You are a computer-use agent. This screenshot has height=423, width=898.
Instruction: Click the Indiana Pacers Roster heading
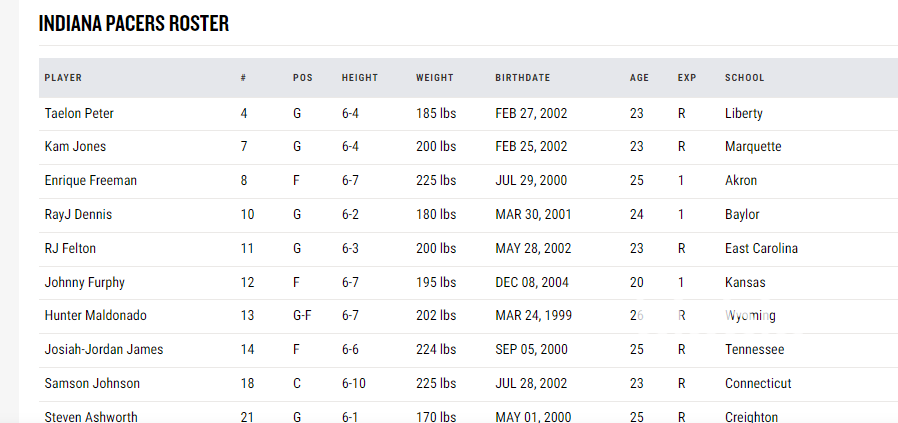pyautogui.click(x=134, y=24)
